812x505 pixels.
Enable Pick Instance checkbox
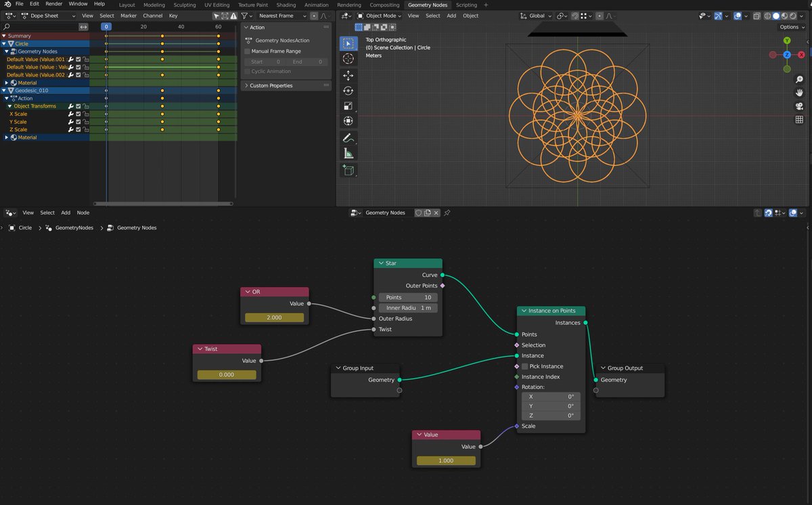pyautogui.click(x=525, y=366)
